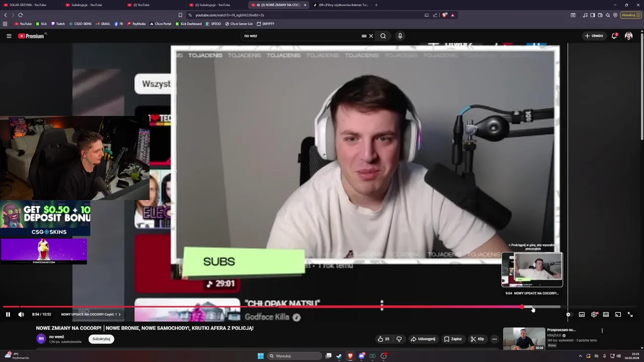
Task: Open Brave Shields lion icon
Action: pyautogui.click(x=445, y=15)
